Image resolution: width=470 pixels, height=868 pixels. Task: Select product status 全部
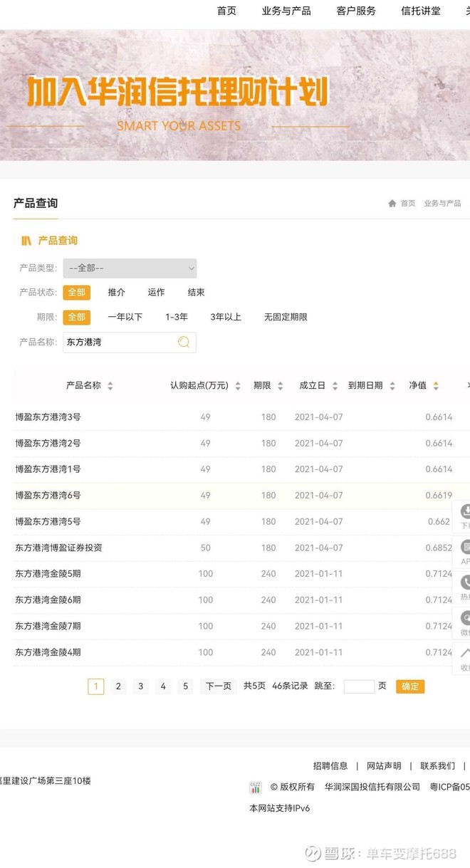click(77, 293)
